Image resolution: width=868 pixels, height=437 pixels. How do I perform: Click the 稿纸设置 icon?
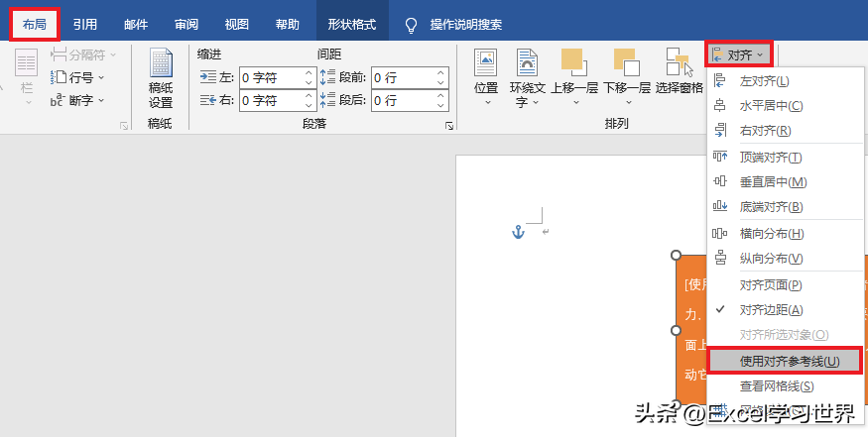point(161,77)
